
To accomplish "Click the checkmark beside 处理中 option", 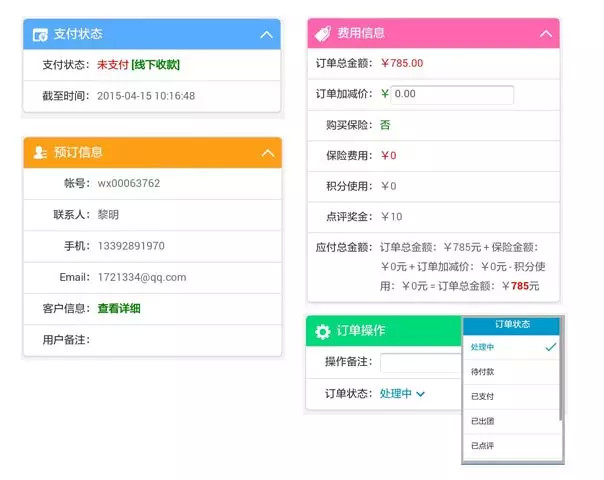I will click(x=550, y=347).
